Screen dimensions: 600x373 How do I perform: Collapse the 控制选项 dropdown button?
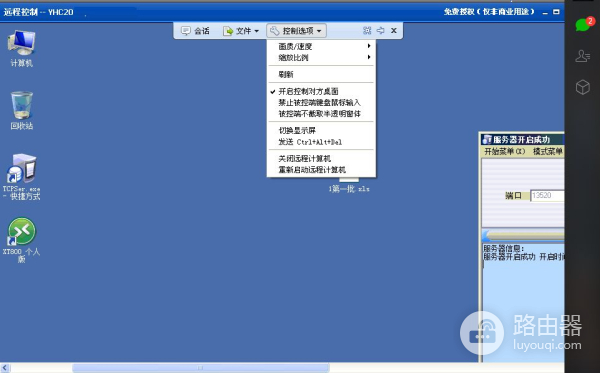point(296,31)
